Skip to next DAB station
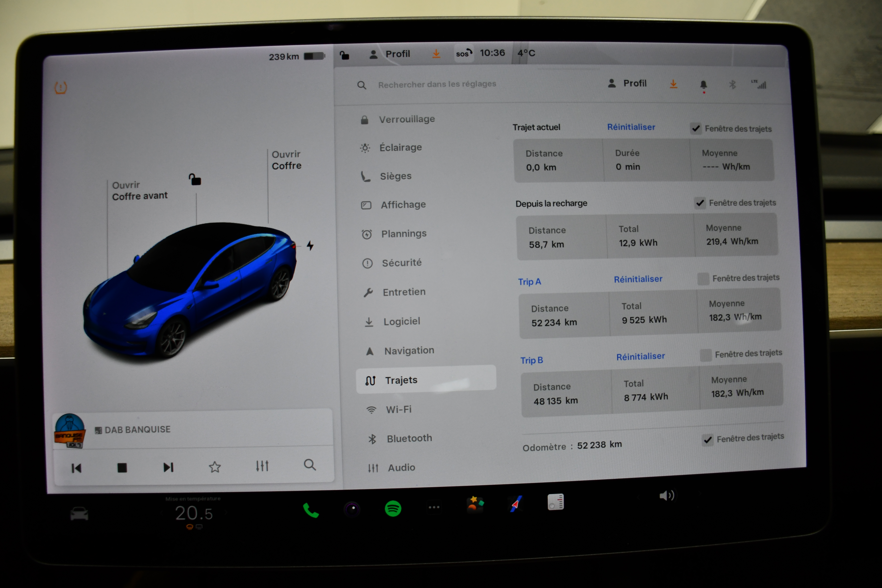The width and height of the screenshot is (882, 588). [x=168, y=467]
